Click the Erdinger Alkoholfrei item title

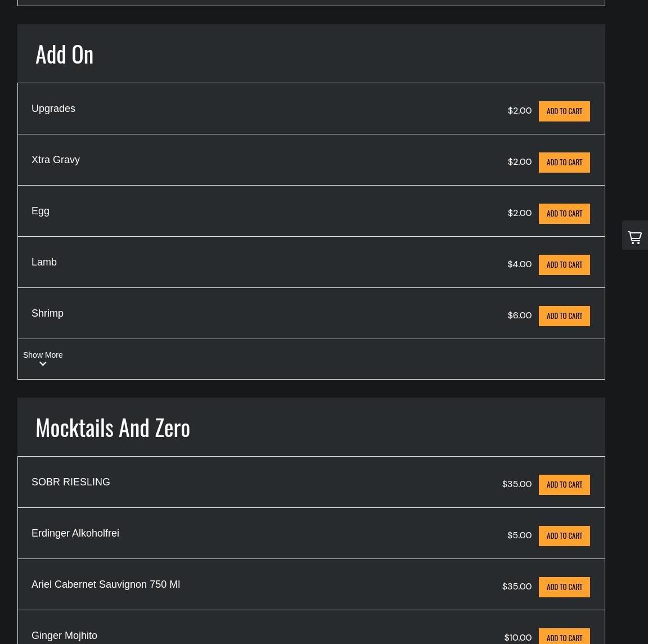75,533
